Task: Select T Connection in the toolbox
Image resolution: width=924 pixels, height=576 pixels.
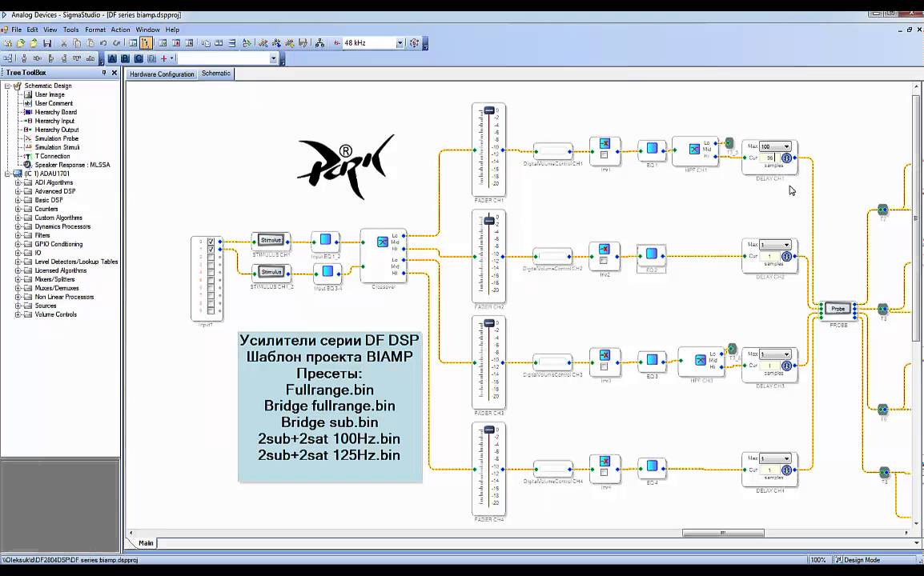Action: 53,156
